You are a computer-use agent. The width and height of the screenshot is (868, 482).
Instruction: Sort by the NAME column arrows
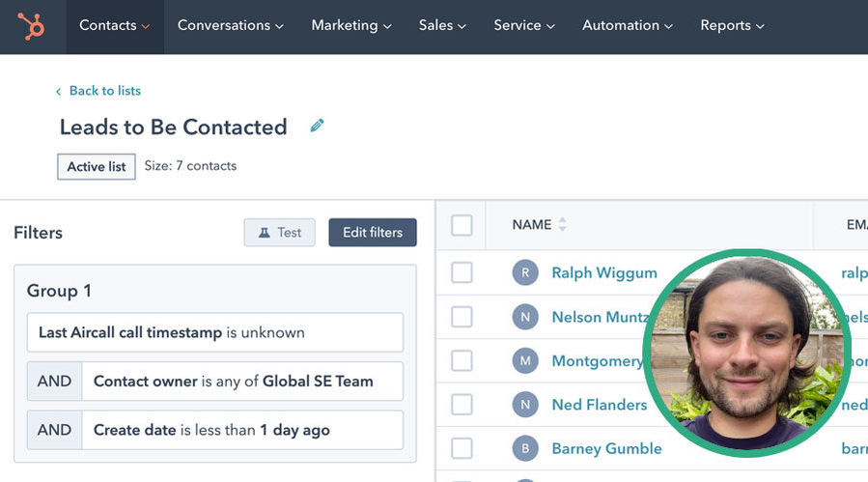(x=562, y=225)
